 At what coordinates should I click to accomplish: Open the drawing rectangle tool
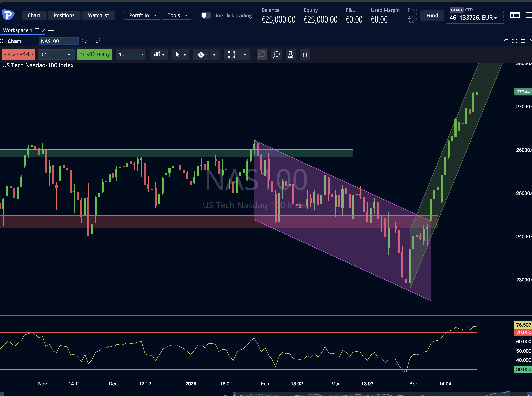point(231,54)
